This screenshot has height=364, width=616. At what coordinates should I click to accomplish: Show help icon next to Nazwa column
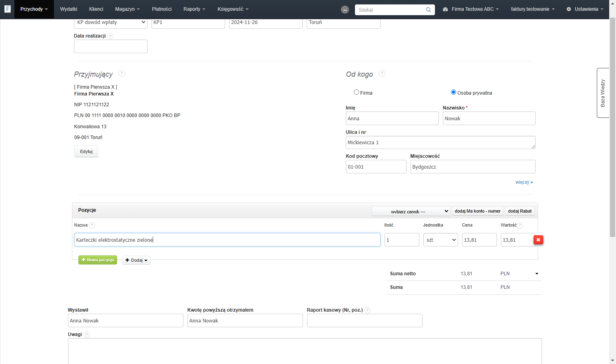click(92, 225)
